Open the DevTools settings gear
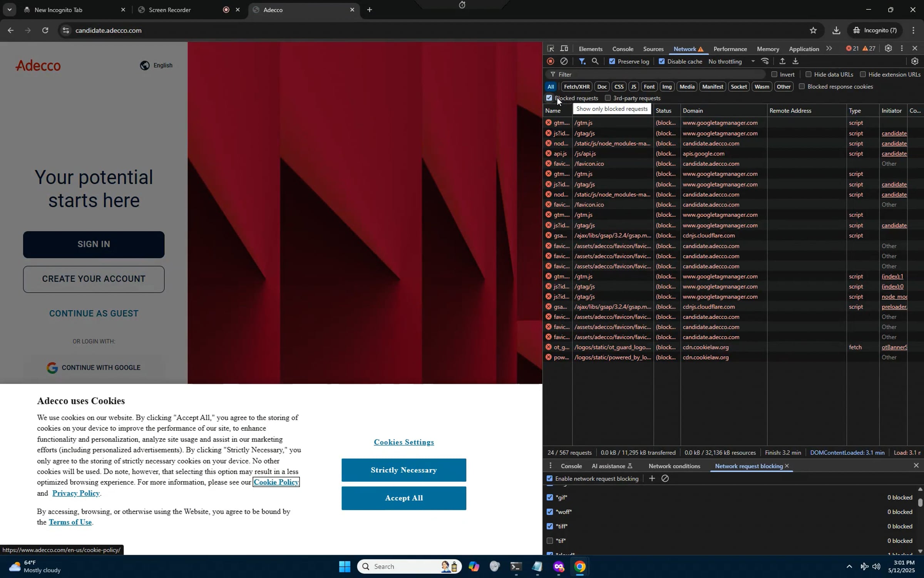Image resolution: width=924 pixels, height=578 pixels. [888, 49]
